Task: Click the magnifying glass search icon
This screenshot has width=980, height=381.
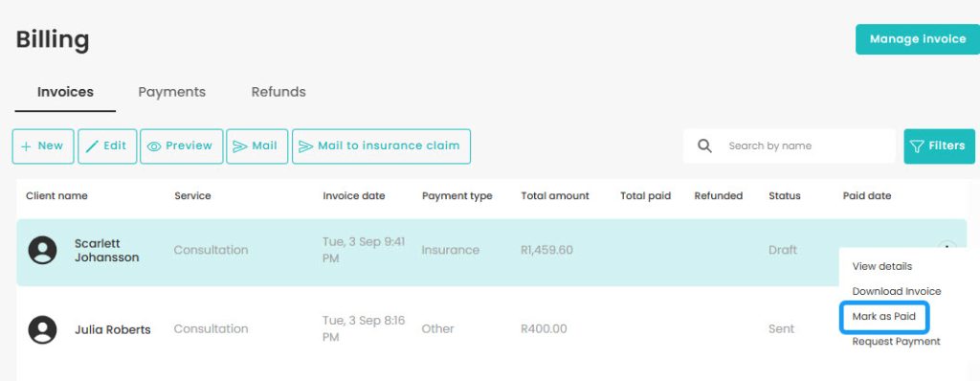Action: tap(704, 146)
